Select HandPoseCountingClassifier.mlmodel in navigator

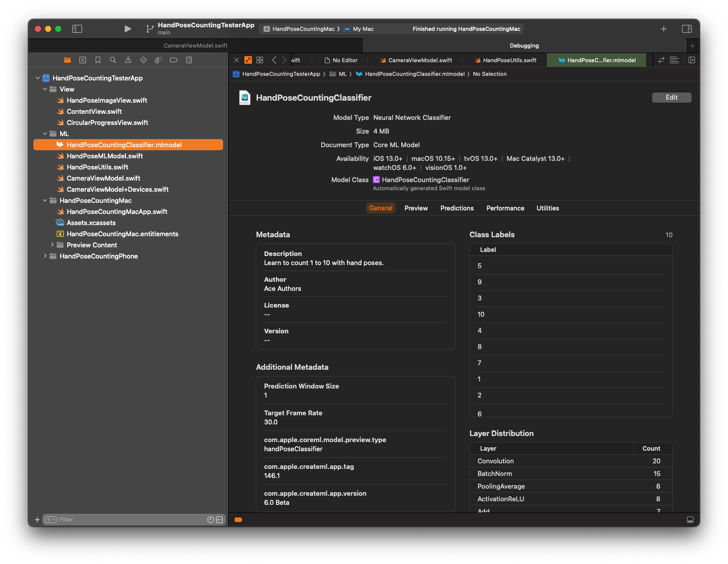(x=128, y=145)
